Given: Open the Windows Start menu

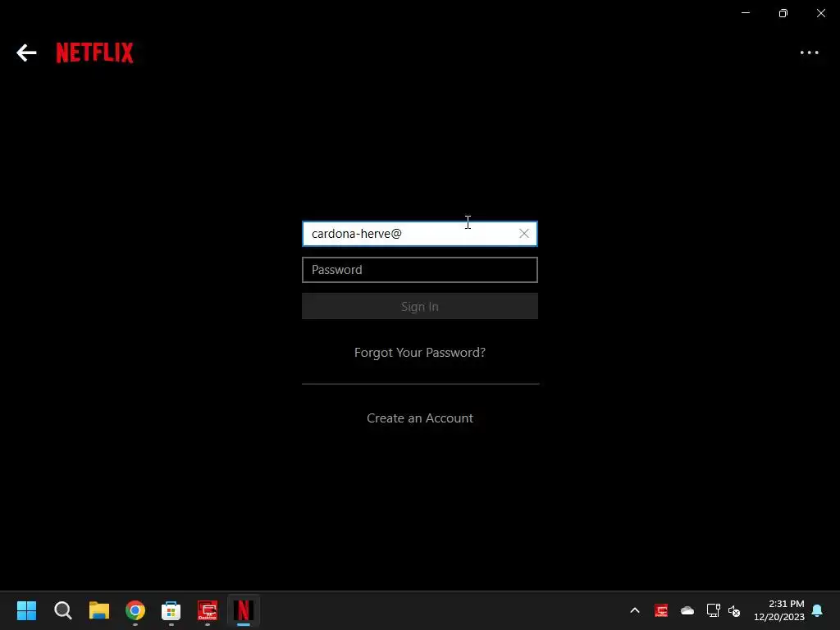Looking at the screenshot, I should tap(27, 610).
